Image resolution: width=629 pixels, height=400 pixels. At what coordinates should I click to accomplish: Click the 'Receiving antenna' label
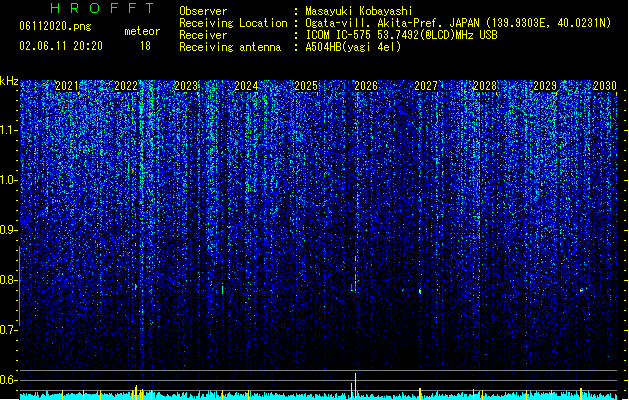coord(230,47)
